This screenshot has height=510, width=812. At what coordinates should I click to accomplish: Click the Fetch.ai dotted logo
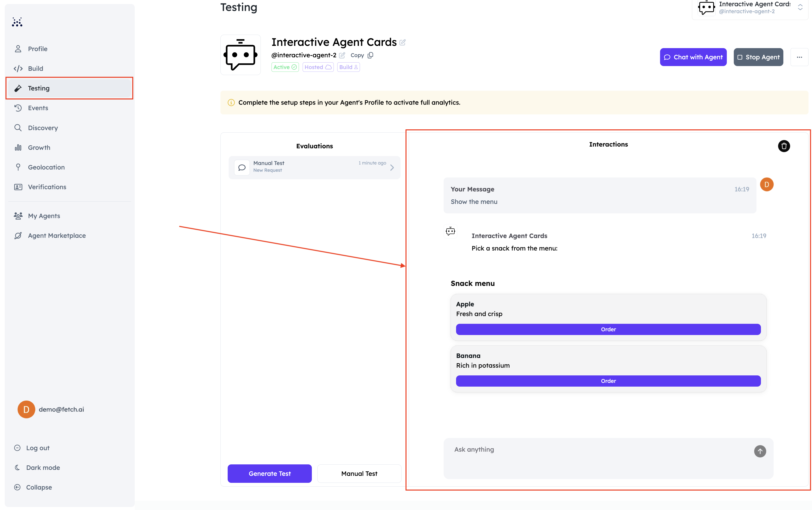coord(17,22)
